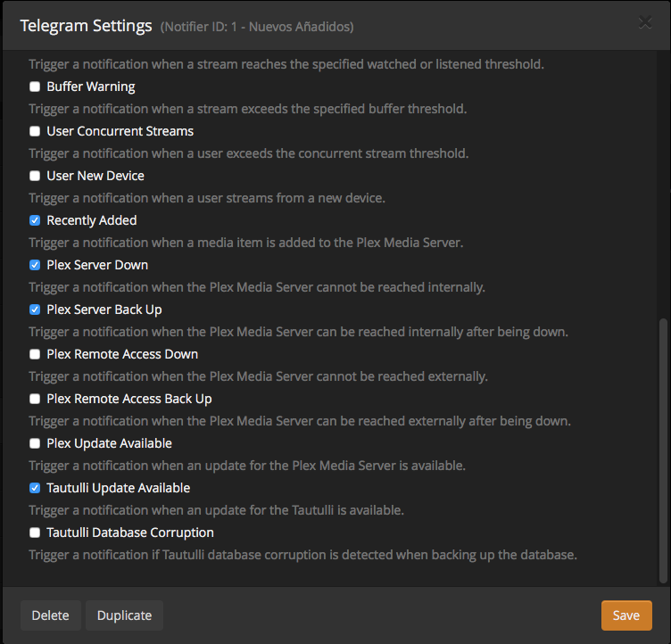Screen dimensions: 671x644
Task: Click the Recently Added label text
Action: click(91, 220)
